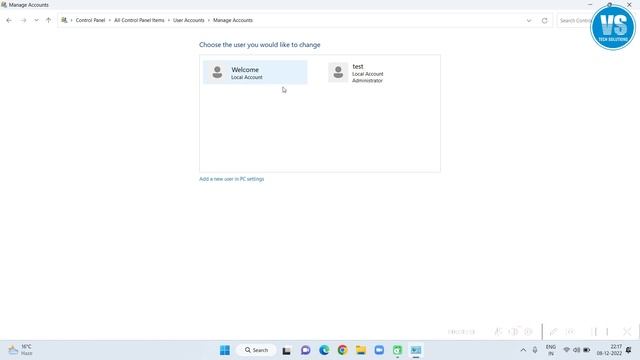The image size is (640, 360).
Task: Click the Control Panel taskbar icon
Action: tap(416, 350)
